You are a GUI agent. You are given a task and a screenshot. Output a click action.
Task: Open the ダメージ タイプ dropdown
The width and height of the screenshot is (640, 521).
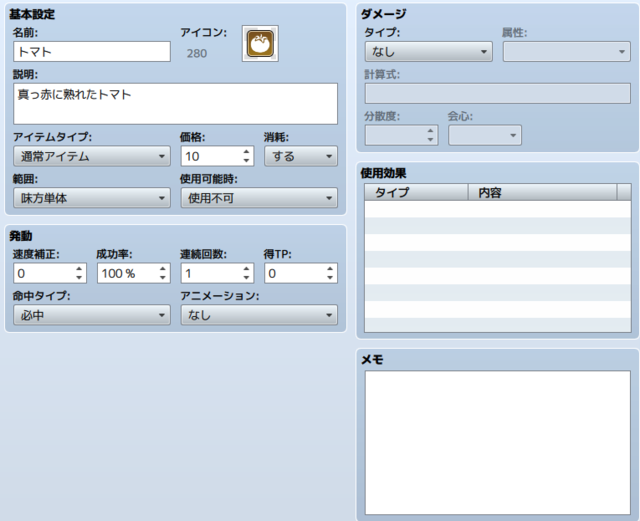pos(429,52)
